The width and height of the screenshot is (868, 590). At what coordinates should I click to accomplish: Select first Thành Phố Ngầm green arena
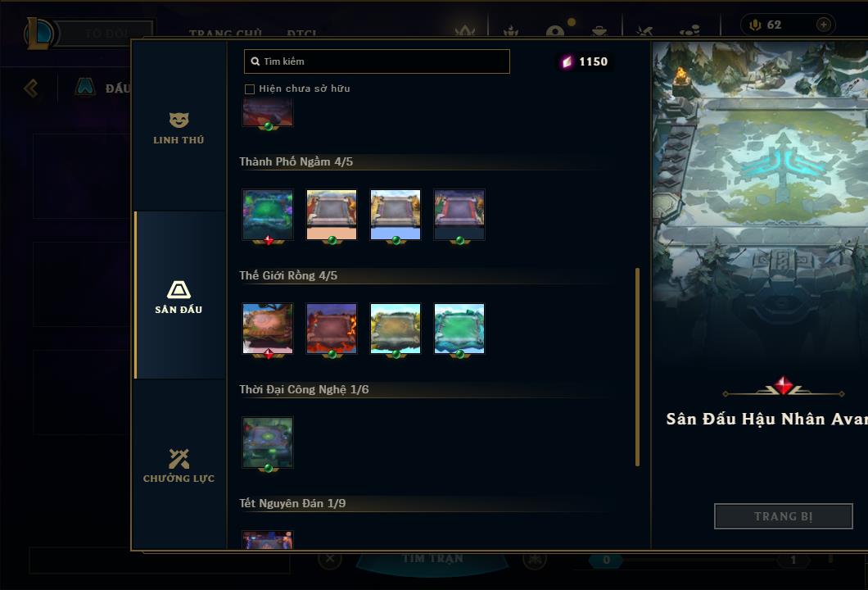click(268, 215)
